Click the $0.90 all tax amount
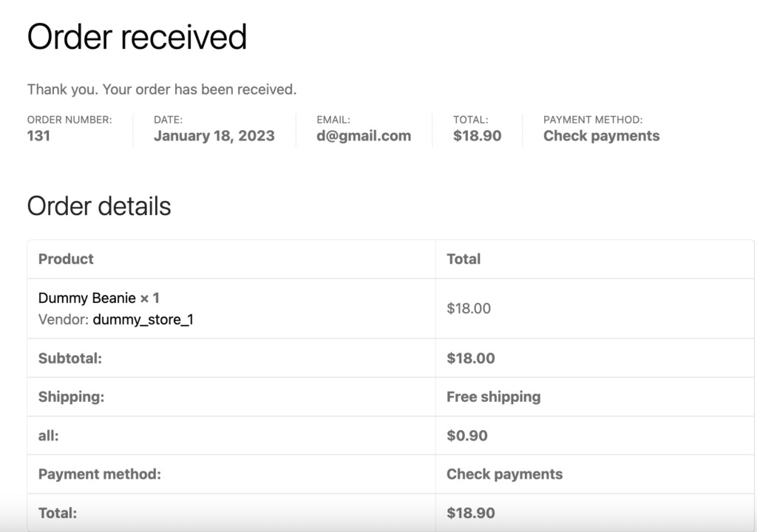Viewport: 757px width, 532px height. tap(467, 435)
